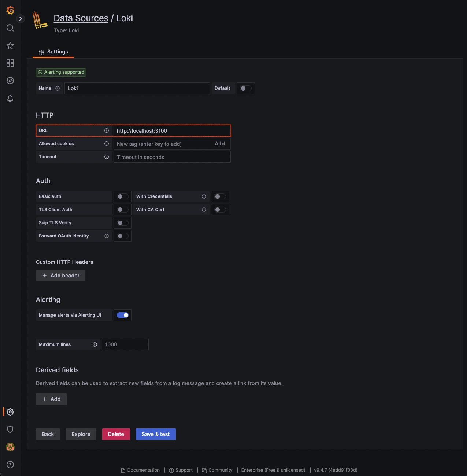Click the Add header button

pos(60,276)
